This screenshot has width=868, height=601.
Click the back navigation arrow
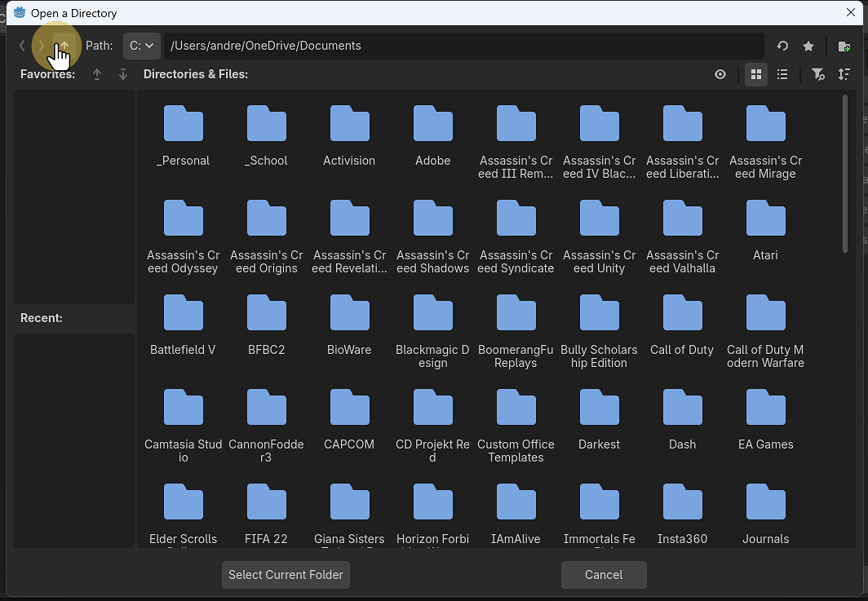pos(22,46)
